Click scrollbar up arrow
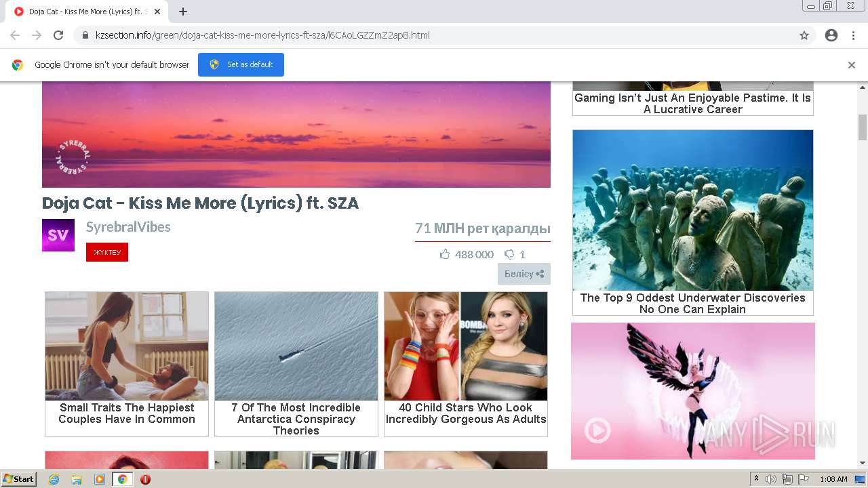Viewport: 868px width, 488px height. [863, 86]
